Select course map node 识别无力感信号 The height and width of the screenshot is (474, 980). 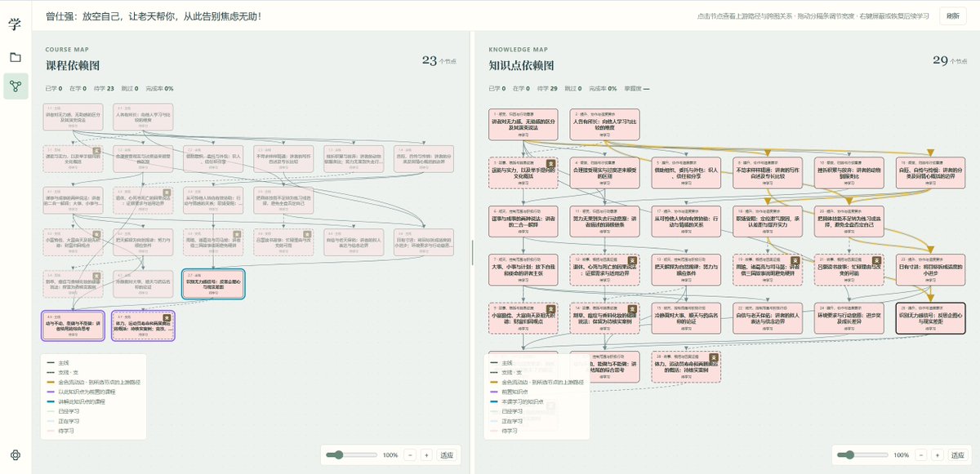pos(212,283)
